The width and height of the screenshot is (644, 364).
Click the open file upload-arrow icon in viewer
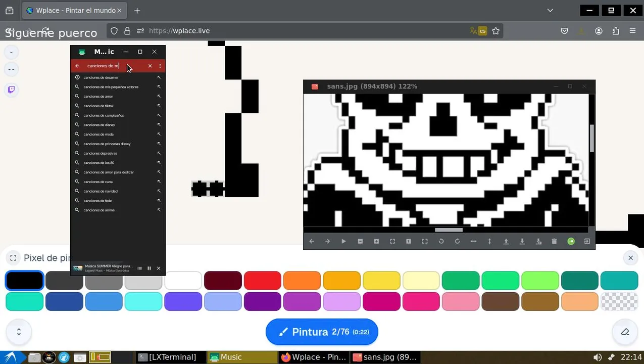tap(506, 242)
